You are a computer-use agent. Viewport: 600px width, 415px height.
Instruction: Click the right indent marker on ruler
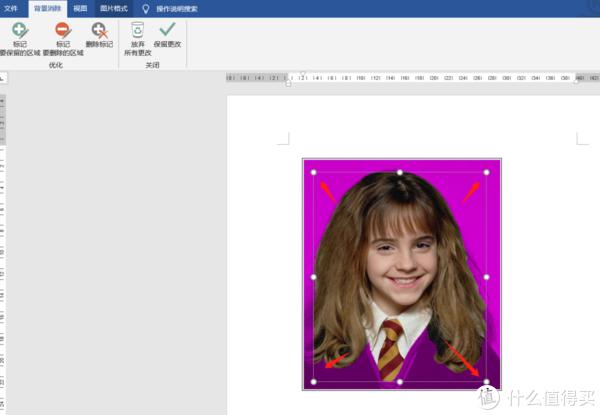575,81
